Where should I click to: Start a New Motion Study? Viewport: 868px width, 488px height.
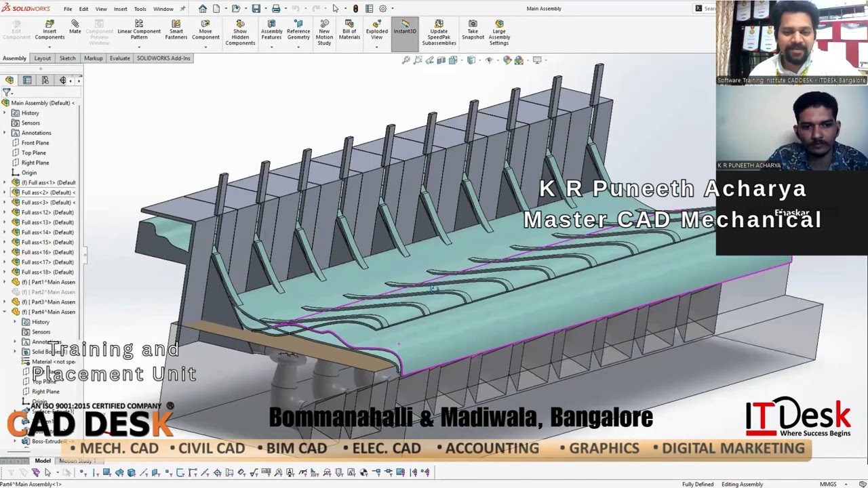pos(324,33)
